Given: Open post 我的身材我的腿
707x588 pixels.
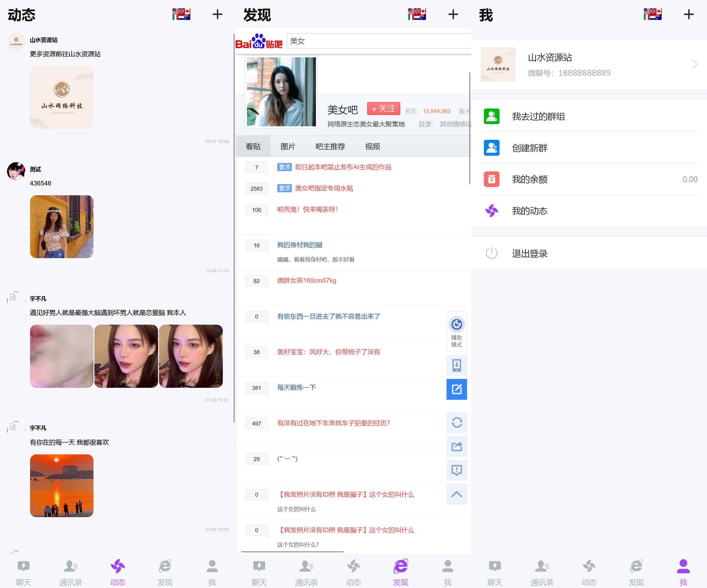Looking at the screenshot, I should [x=300, y=245].
